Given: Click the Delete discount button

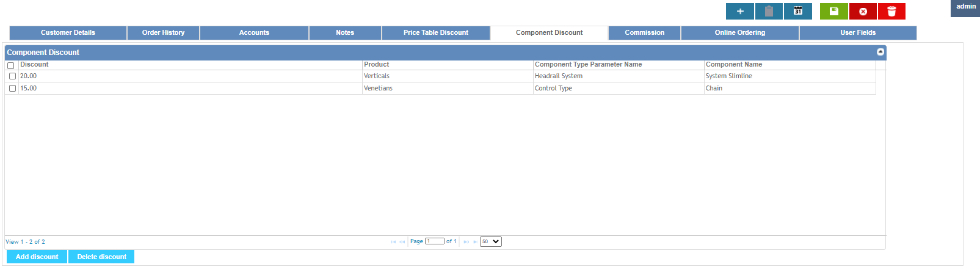Looking at the screenshot, I should 101,257.
